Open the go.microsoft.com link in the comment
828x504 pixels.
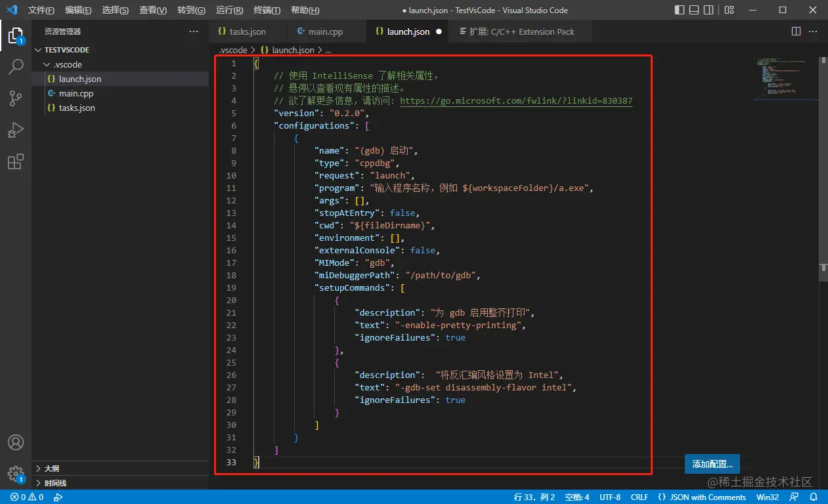coord(517,100)
